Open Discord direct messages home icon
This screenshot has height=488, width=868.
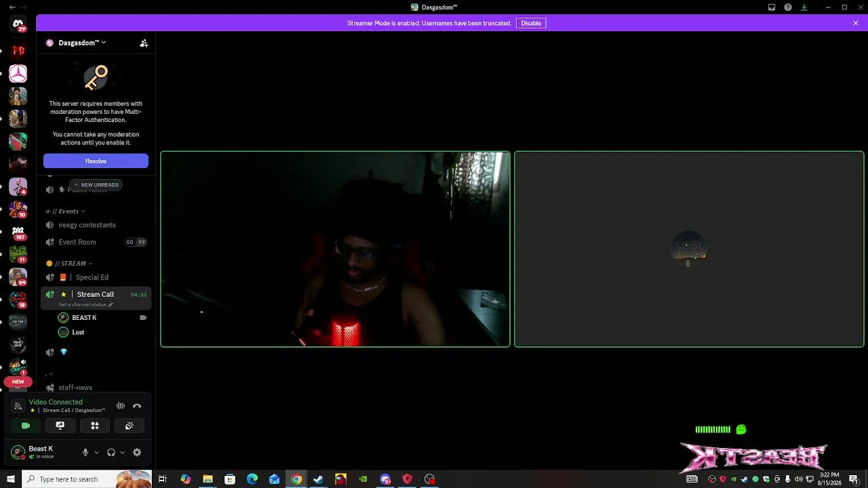click(x=18, y=24)
